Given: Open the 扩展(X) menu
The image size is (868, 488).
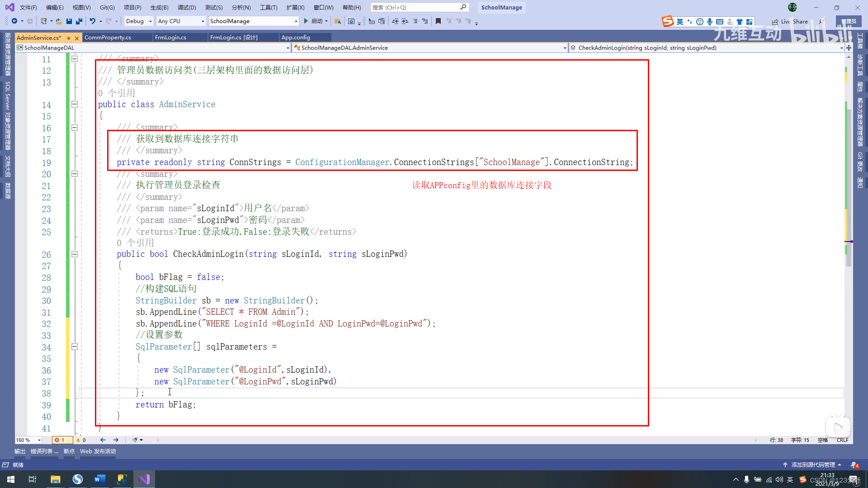Looking at the screenshot, I should [x=295, y=7].
